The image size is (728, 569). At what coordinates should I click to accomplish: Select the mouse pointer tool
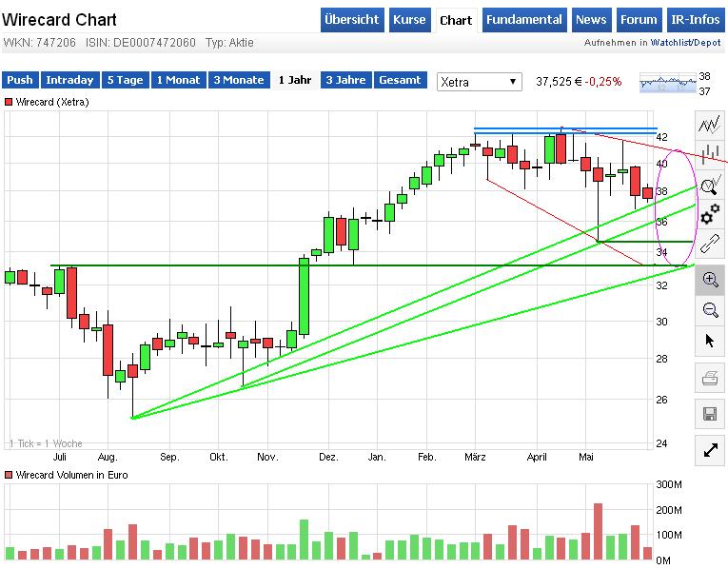[x=709, y=341]
